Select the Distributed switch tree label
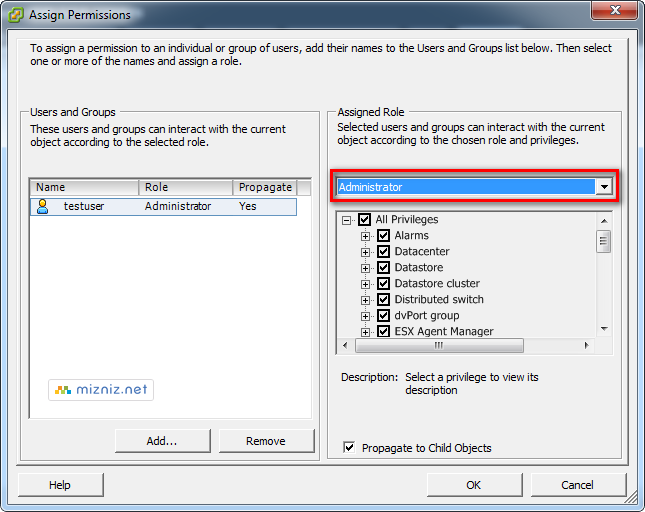This screenshot has width=645, height=512. tap(439, 300)
